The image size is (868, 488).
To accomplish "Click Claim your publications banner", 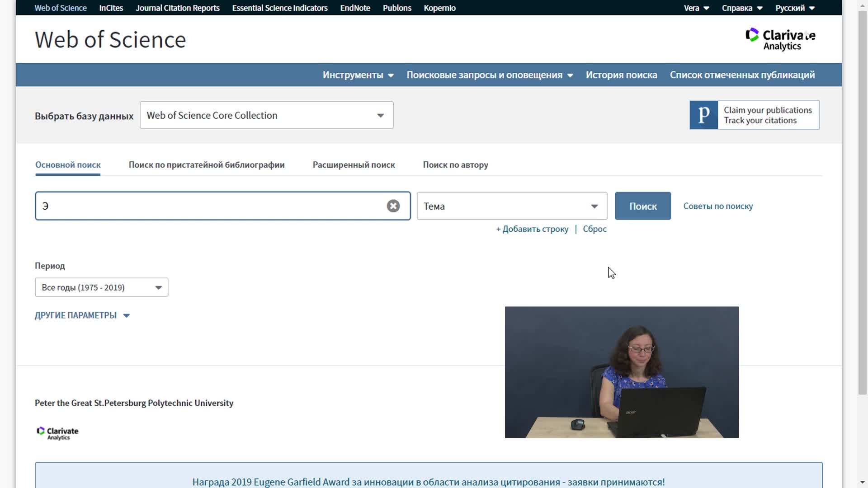I will [x=754, y=115].
